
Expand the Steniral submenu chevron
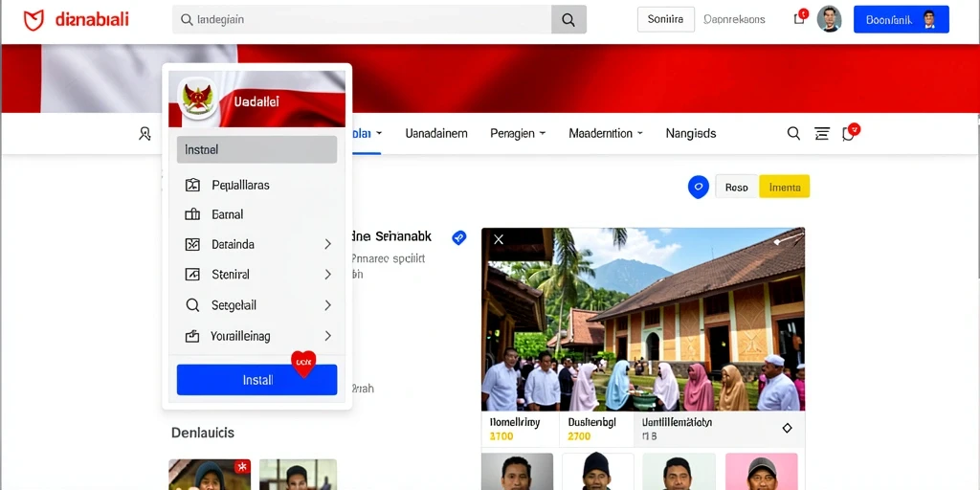327,275
